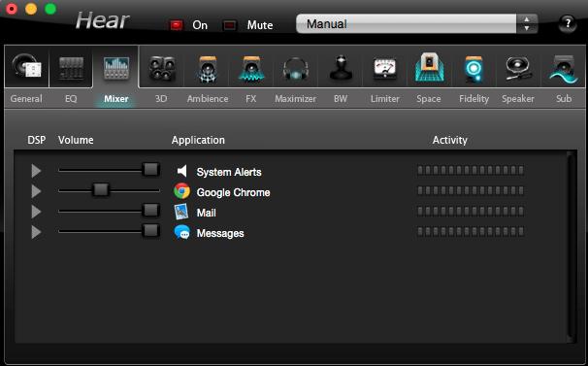Click the Mail app icon
Image resolution: width=588 pixels, height=366 pixels.
181,212
